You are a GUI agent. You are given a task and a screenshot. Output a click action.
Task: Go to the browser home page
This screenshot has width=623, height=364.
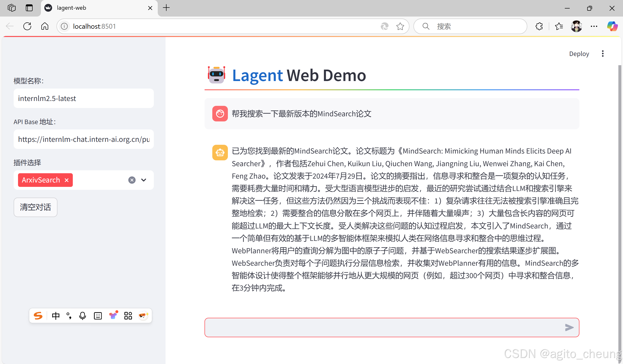(45, 26)
